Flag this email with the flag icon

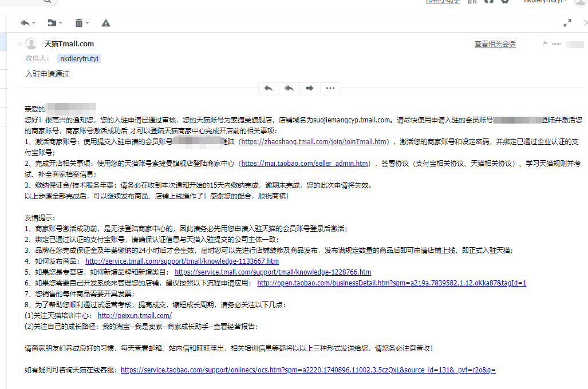tap(545, 44)
